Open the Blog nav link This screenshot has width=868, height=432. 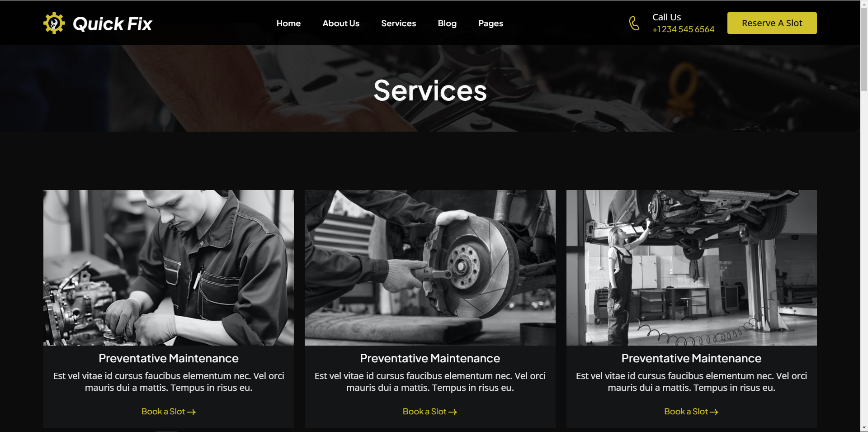pyautogui.click(x=447, y=23)
